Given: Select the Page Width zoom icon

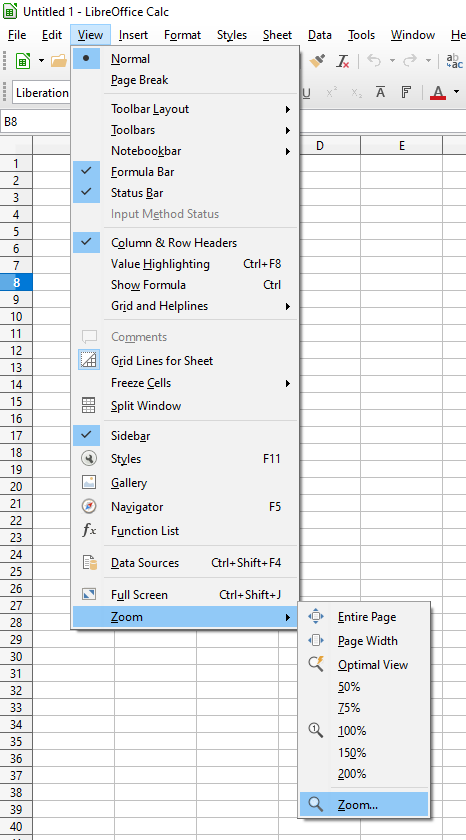Looking at the screenshot, I should point(316,641).
